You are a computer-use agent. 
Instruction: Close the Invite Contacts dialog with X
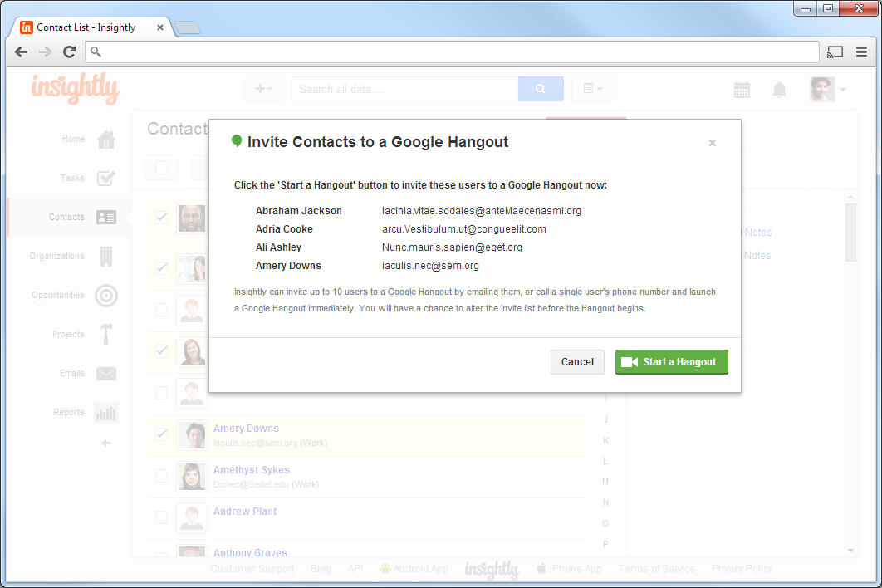pyautogui.click(x=712, y=143)
